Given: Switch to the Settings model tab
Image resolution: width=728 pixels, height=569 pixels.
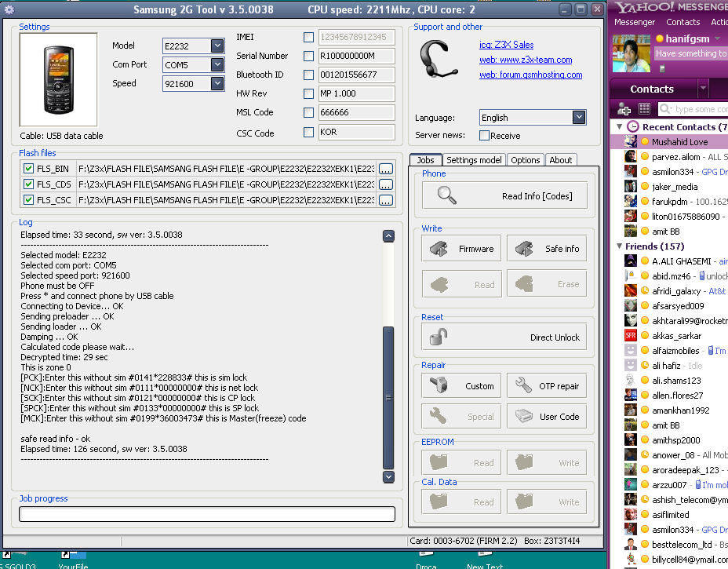Looking at the screenshot, I should pyautogui.click(x=474, y=160).
